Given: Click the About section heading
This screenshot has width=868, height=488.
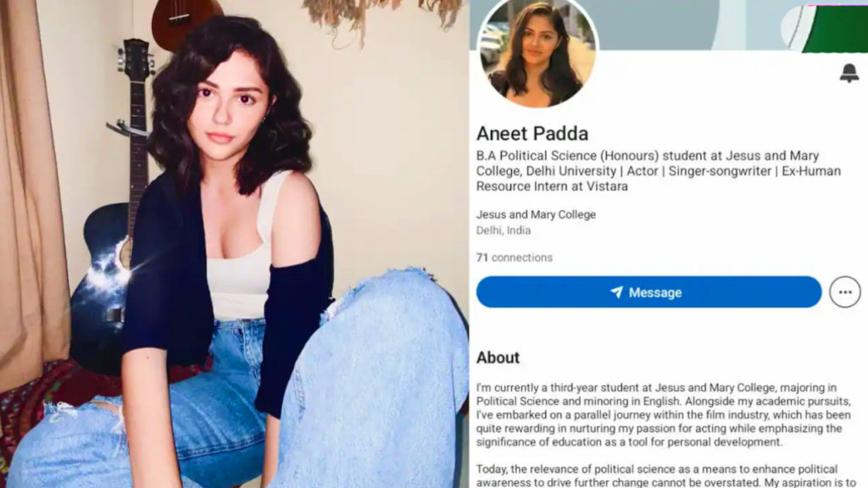Looking at the screenshot, I should pyautogui.click(x=498, y=358).
